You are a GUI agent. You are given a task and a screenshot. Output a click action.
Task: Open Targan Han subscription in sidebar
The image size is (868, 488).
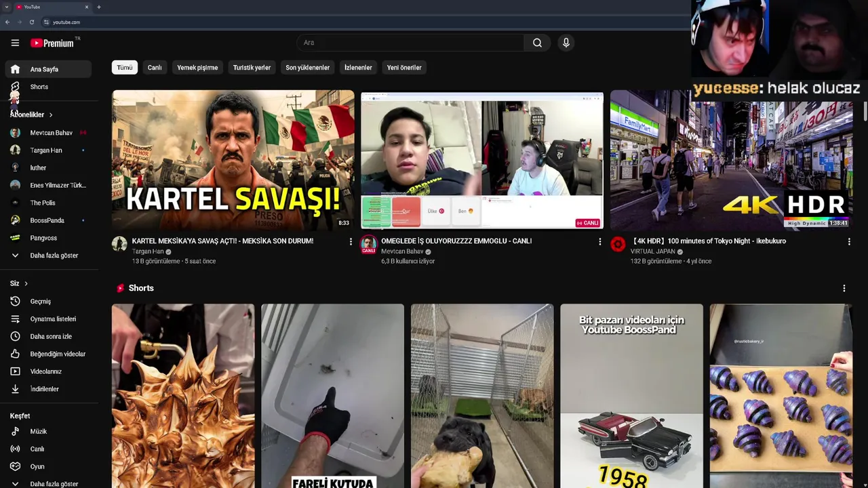pos(47,150)
